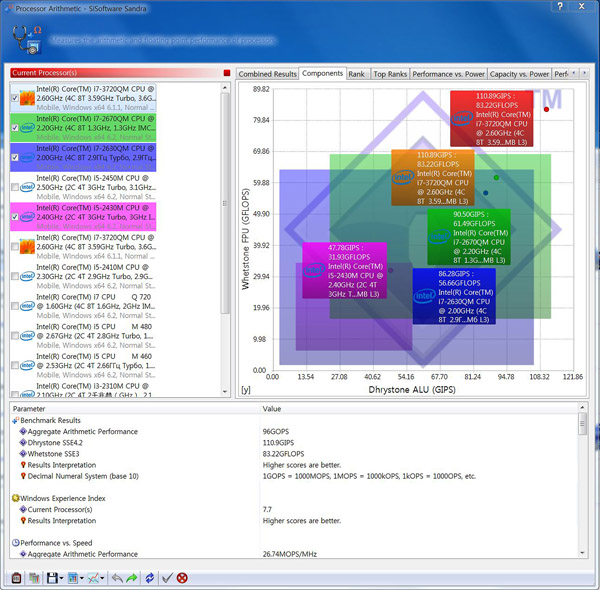Viewport: 600px width, 590px height.
Task: Select the Components tab
Action: click(x=322, y=73)
